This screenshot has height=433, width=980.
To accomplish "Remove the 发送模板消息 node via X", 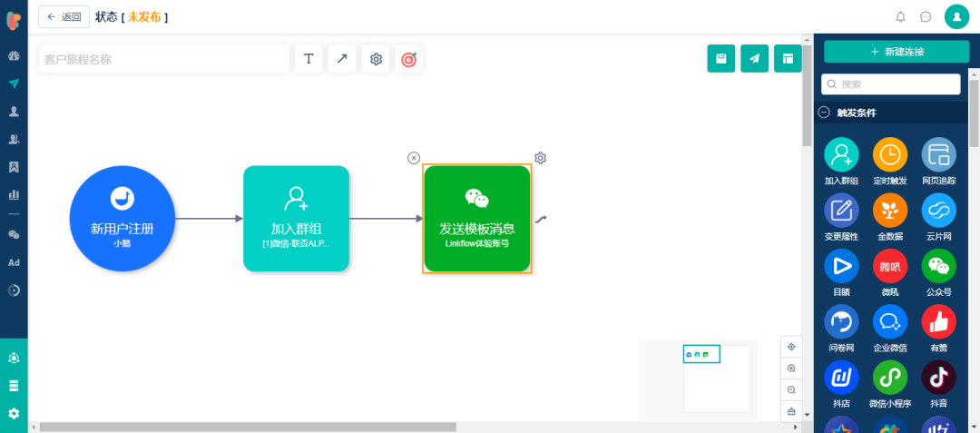I will (x=414, y=158).
